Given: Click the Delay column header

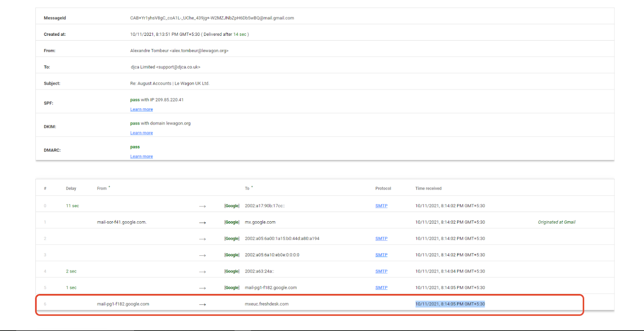Looking at the screenshot, I should [x=71, y=189].
